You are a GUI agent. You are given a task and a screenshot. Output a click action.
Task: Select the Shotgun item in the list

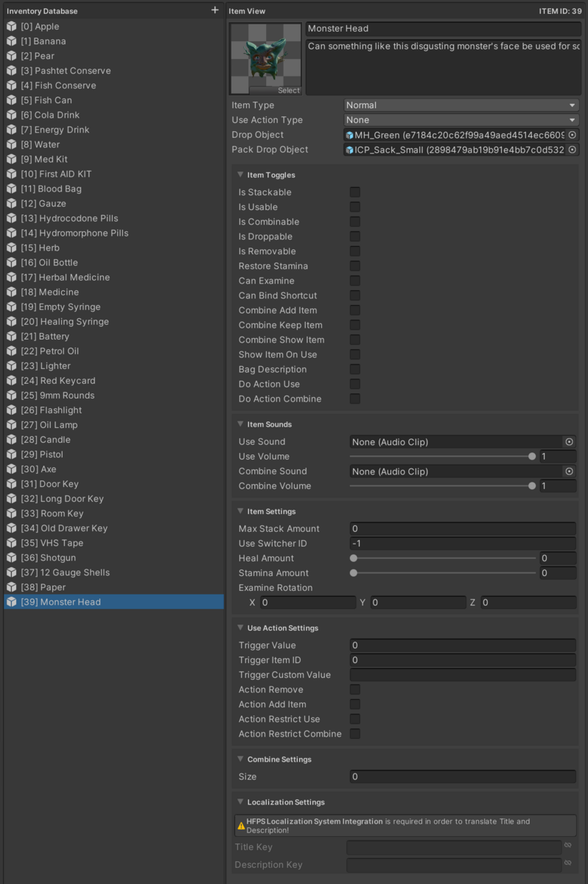point(58,558)
